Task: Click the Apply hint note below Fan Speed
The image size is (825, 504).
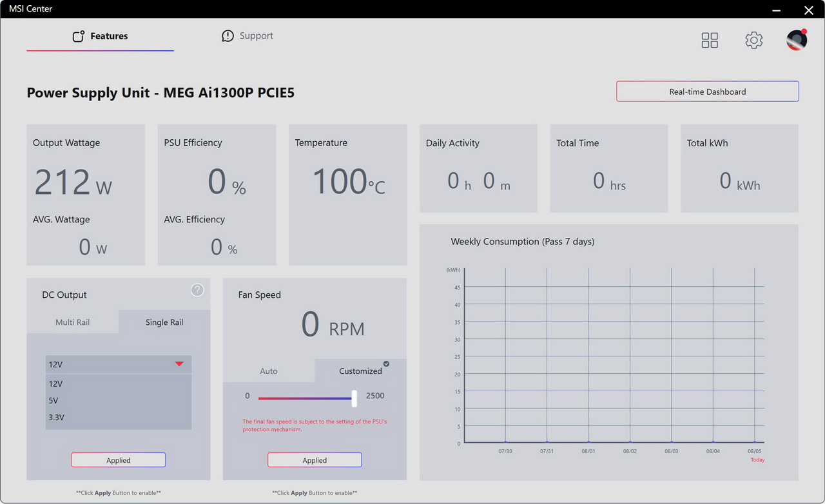Action: 315,493
